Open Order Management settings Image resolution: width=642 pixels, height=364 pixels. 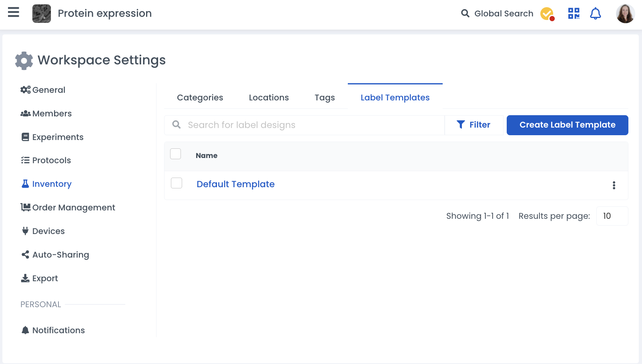pos(73,208)
